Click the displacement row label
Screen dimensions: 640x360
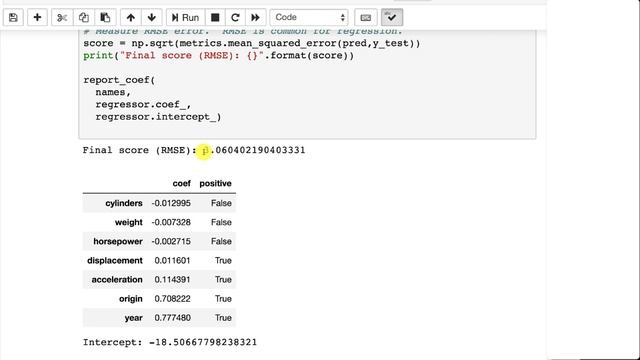(115, 261)
